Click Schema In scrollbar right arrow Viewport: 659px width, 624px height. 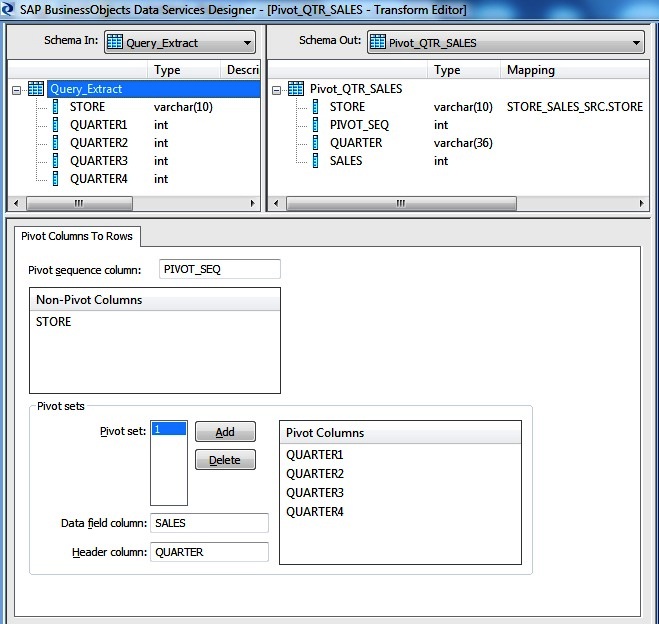(x=252, y=203)
